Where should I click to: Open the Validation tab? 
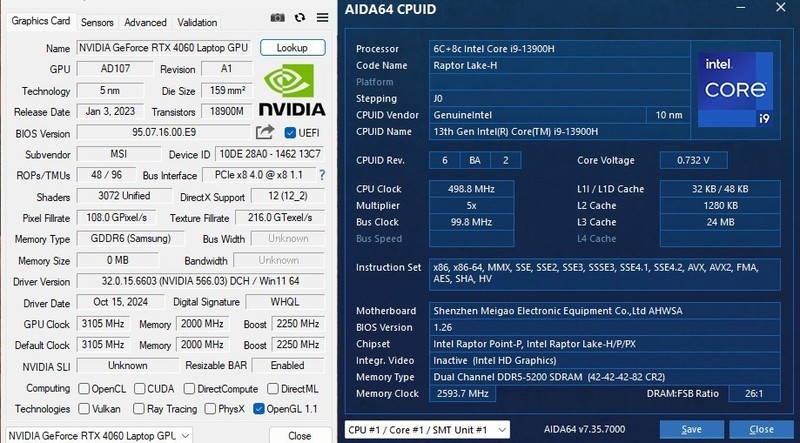click(197, 22)
